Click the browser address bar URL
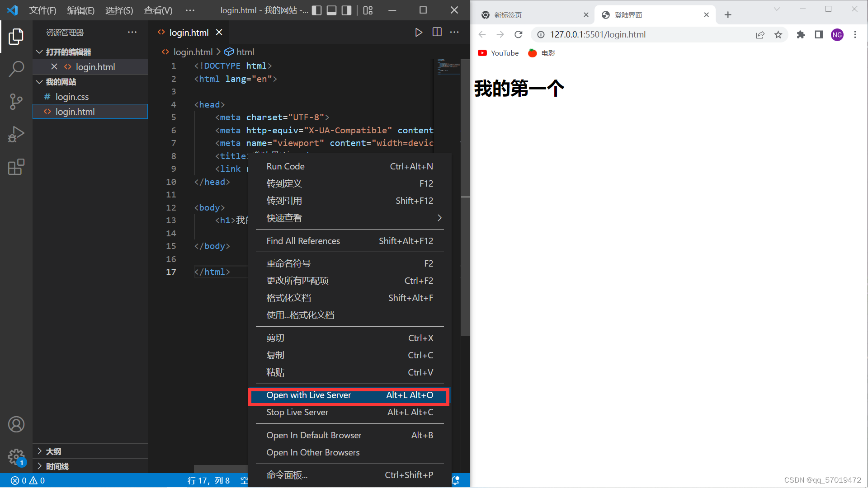This screenshot has height=488, width=868. [598, 35]
